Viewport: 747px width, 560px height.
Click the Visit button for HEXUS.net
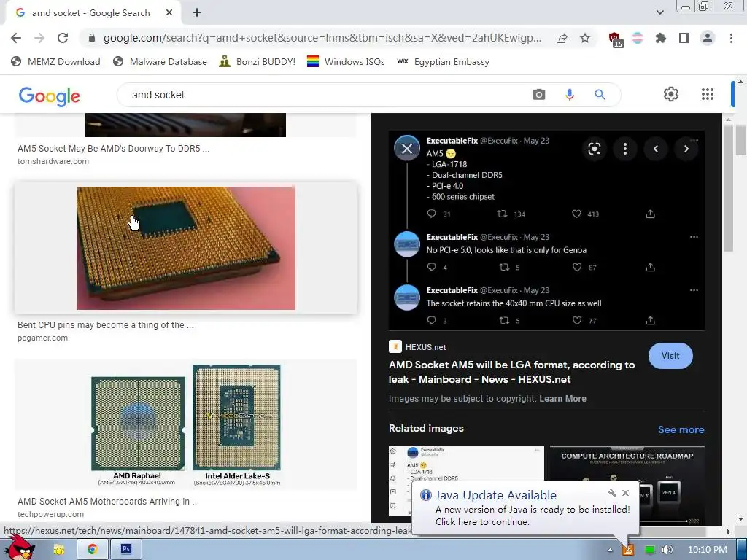[x=670, y=356]
